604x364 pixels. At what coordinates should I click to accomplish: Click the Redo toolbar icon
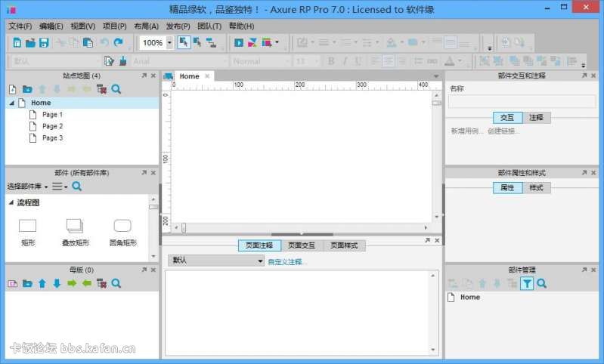coord(119,43)
